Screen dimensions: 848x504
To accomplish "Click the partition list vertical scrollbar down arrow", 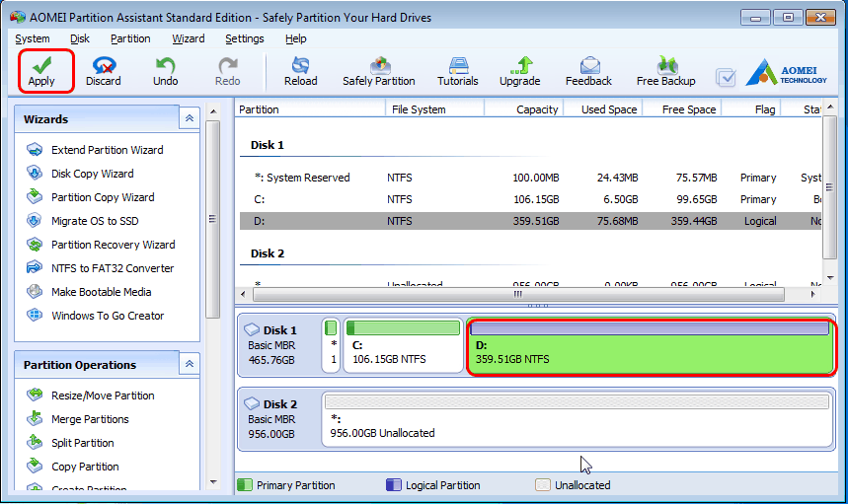I will click(x=830, y=279).
